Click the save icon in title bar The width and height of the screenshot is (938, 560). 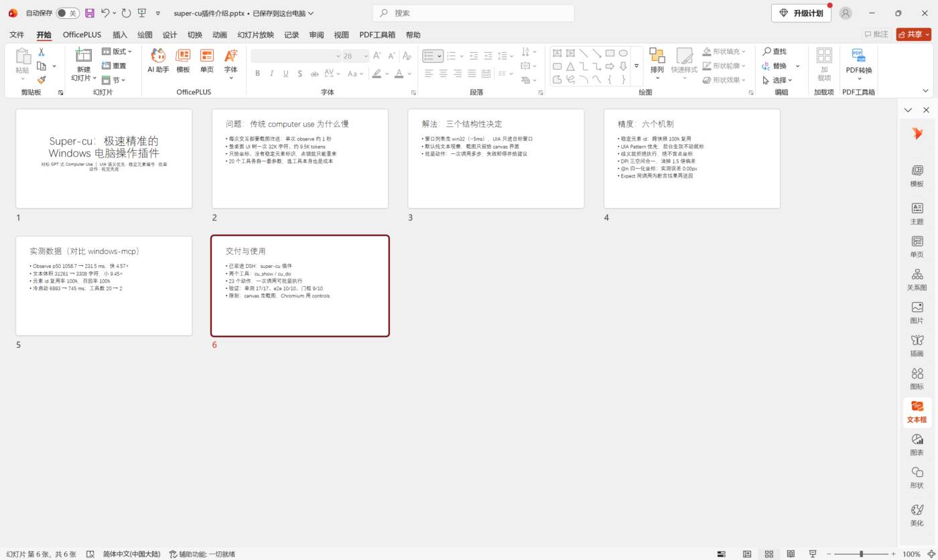tap(90, 13)
